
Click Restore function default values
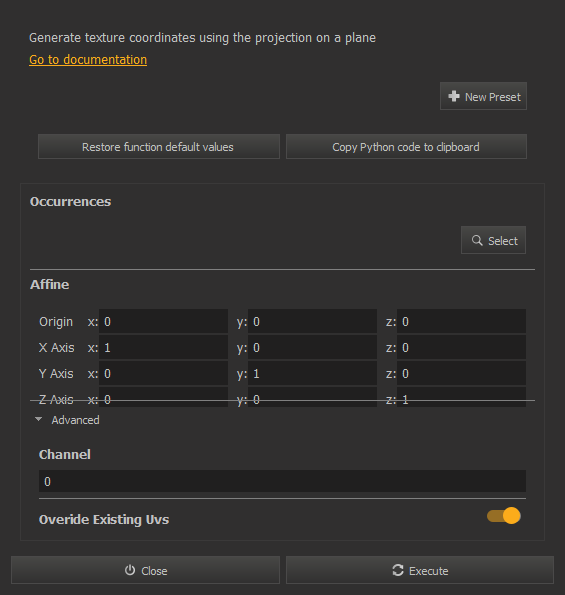(x=159, y=146)
